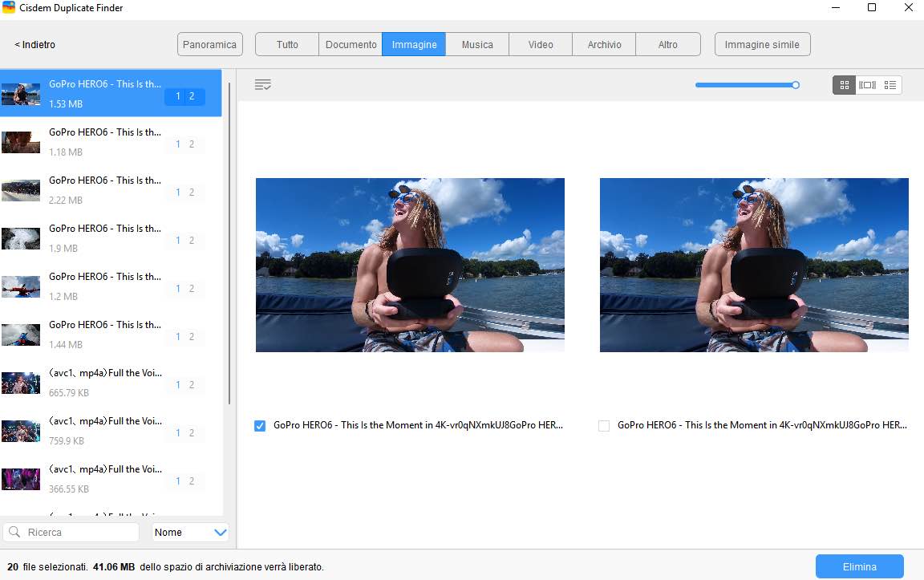Select version 2 of the first duplicate group
The height and width of the screenshot is (580, 924).
pos(191,96)
